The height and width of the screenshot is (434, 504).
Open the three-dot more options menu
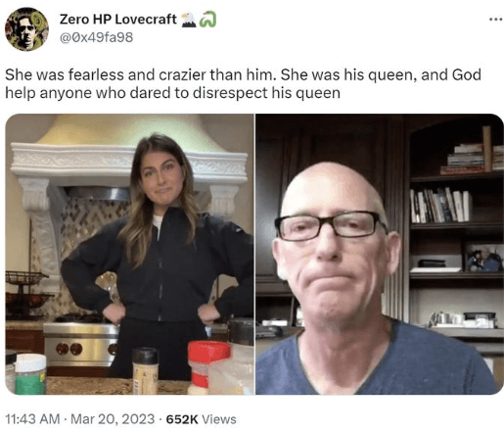point(496,20)
